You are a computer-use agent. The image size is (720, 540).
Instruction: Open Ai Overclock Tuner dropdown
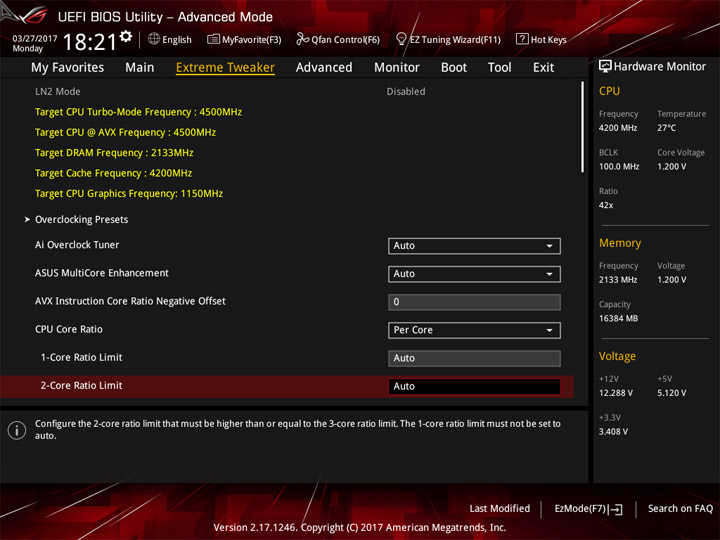point(474,246)
